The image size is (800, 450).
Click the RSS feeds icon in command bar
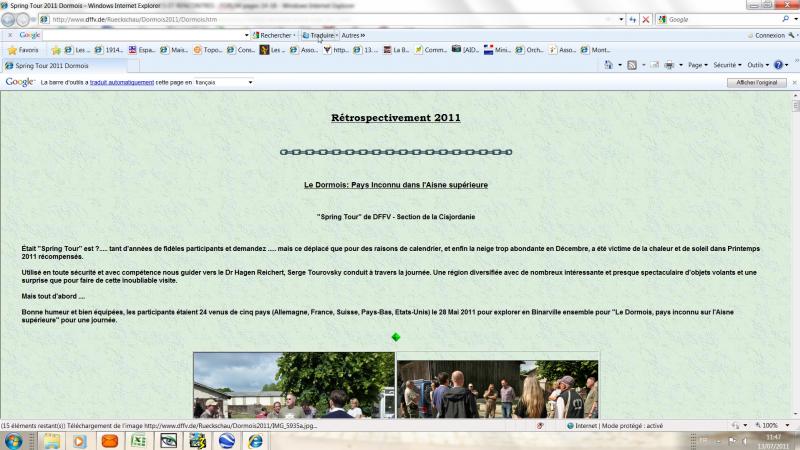632,65
